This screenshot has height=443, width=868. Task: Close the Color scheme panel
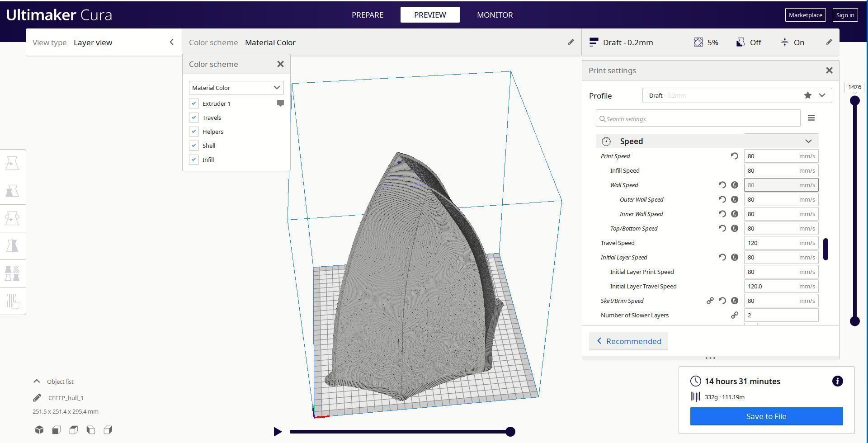click(x=281, y=64)
